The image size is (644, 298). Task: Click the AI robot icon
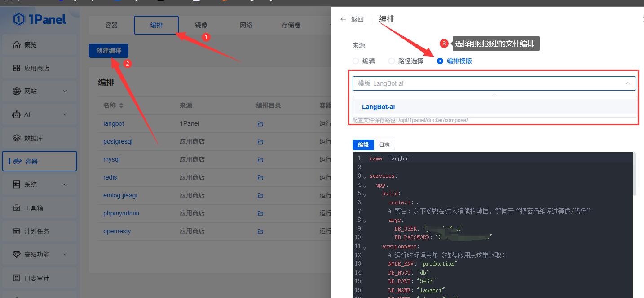tap(17, 114)
